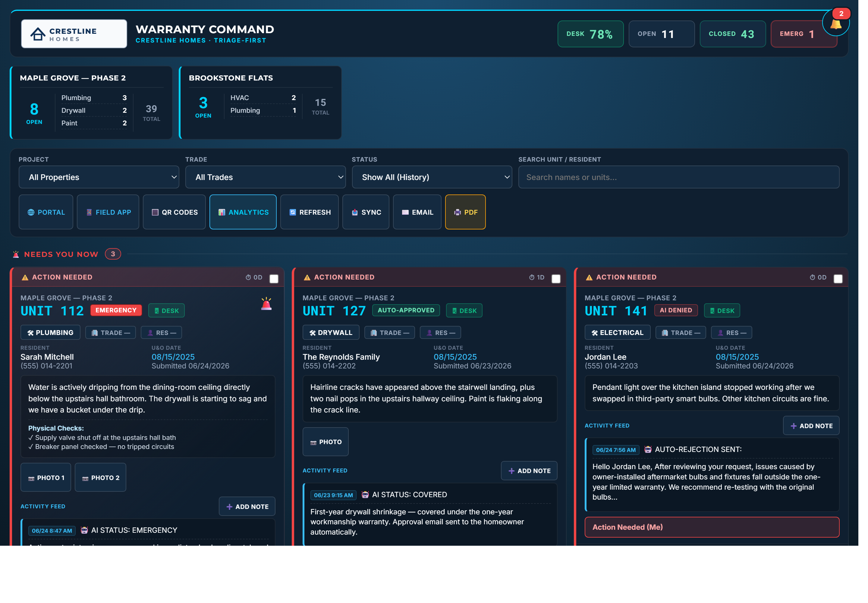Click the AUTO-APPROVED badge on Unit 127
Viewport: 868px width, 603px height.
click(406, 310)
